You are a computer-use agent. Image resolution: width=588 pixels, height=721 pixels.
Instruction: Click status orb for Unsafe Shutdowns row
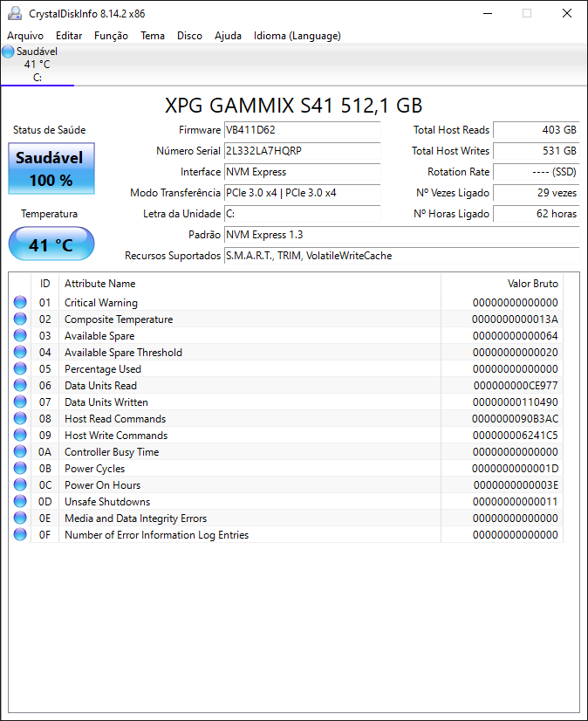coord(20,501)
